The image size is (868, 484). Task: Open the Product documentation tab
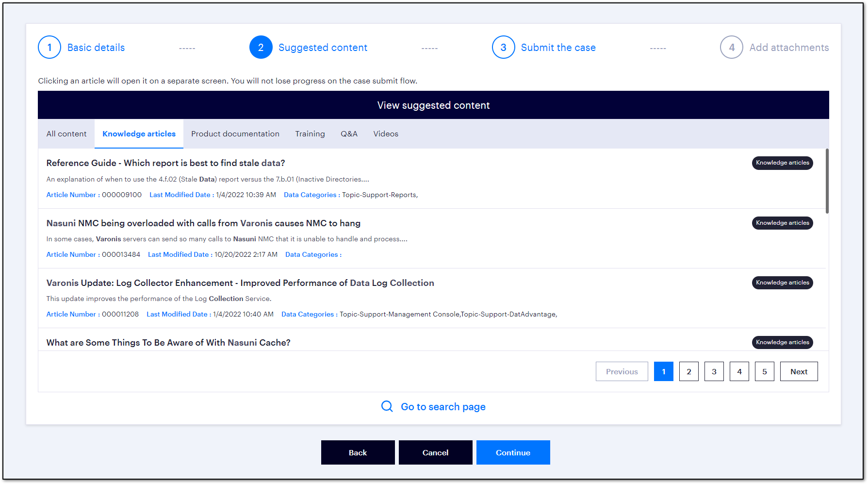[x=235, y=134]
